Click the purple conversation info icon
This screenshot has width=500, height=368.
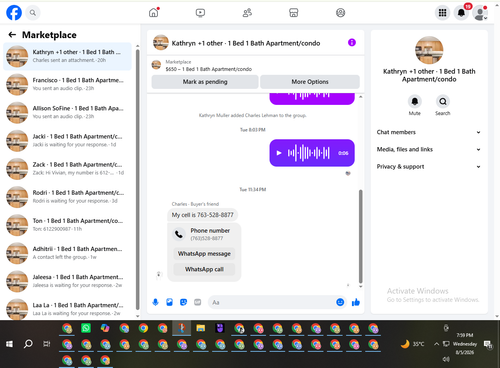click(352, 42)
